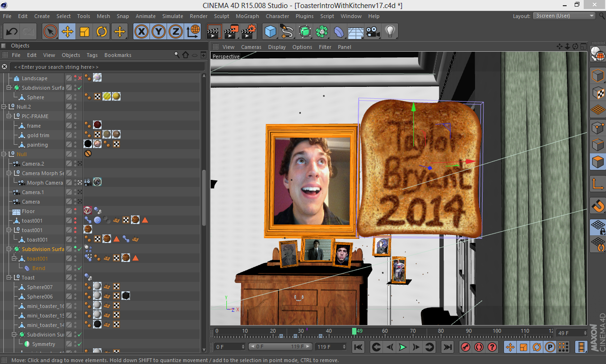The height and width of the screenshot is (364, 606).
Task: Open the Sculpt menu
Action: [x=222, y=16]
